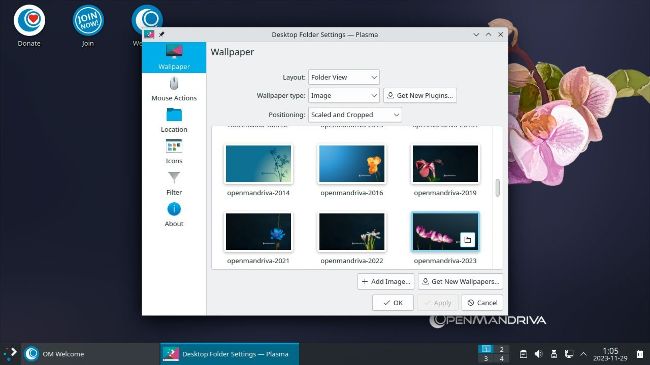The height and width of the screenshot is (365, 650).
Task: Click the Donate desktop icon
Action: coord(29,25)
